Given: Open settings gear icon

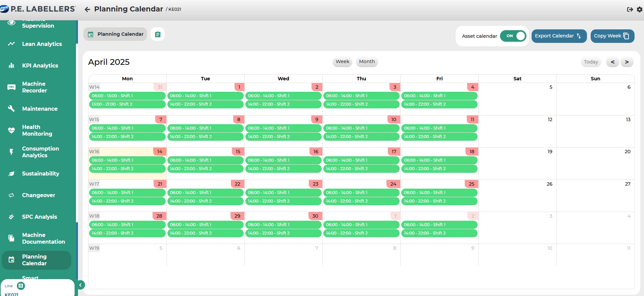Looking at the screenshot, I should (639, 9).
